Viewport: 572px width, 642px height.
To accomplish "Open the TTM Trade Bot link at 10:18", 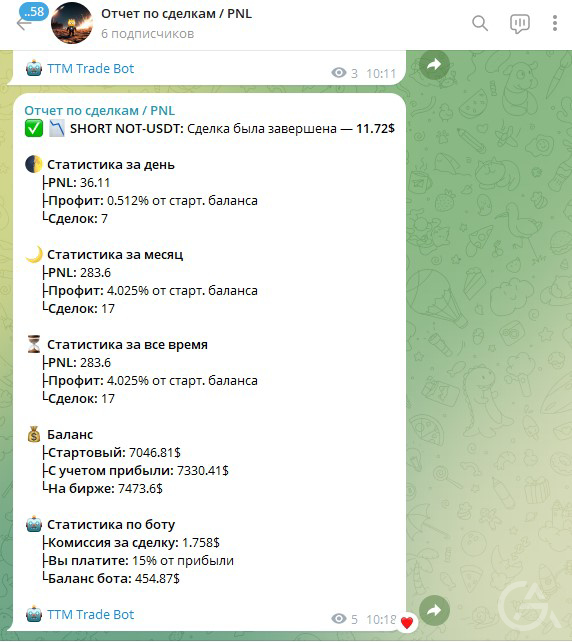I will coord(90,615).
